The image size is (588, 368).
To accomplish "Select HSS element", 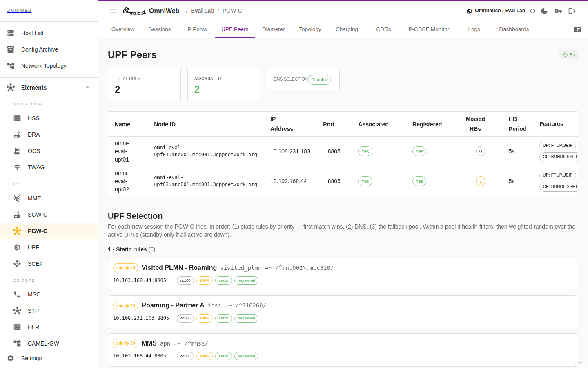I will point(49,118).
